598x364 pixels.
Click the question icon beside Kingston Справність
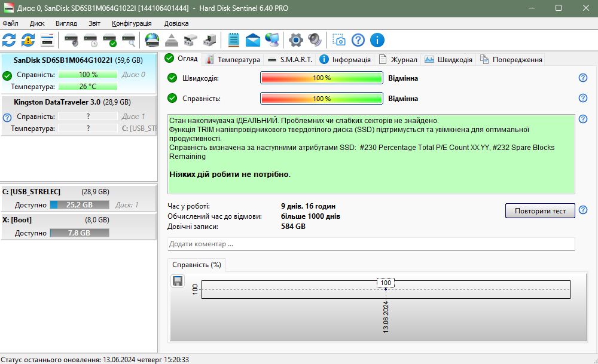tap(7, 117)
